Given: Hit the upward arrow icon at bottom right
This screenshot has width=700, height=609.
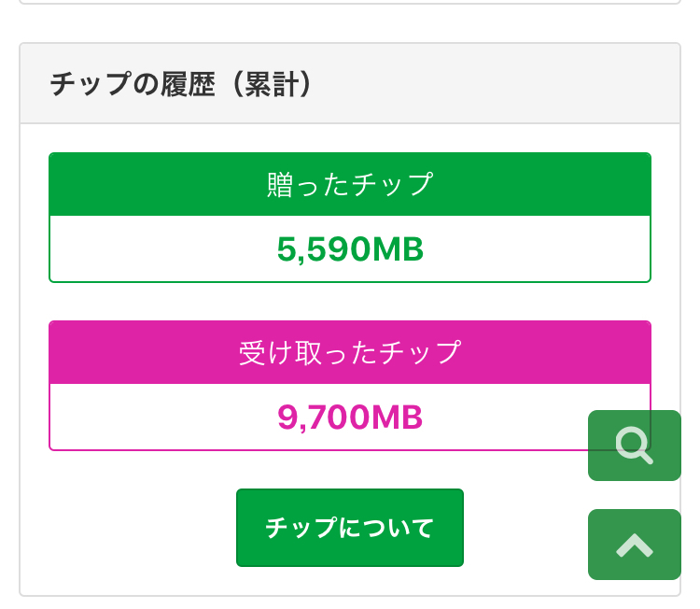Looking at the screenshot, I should click(634, 544).
